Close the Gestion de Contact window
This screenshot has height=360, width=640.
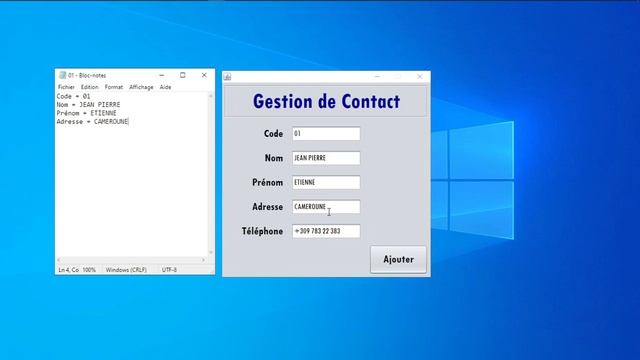[x=420, y=77]
